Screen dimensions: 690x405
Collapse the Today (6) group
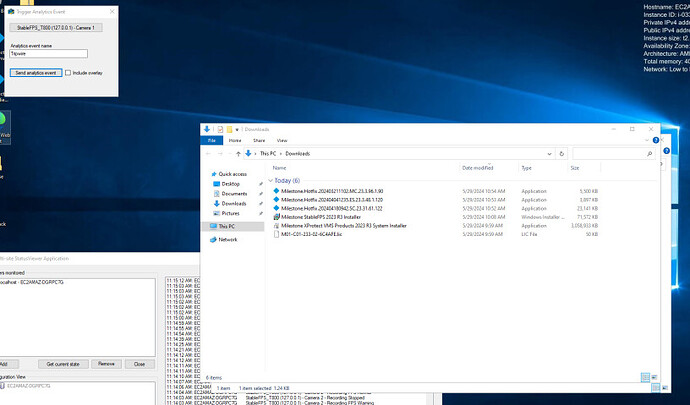(x=271, y=180)
